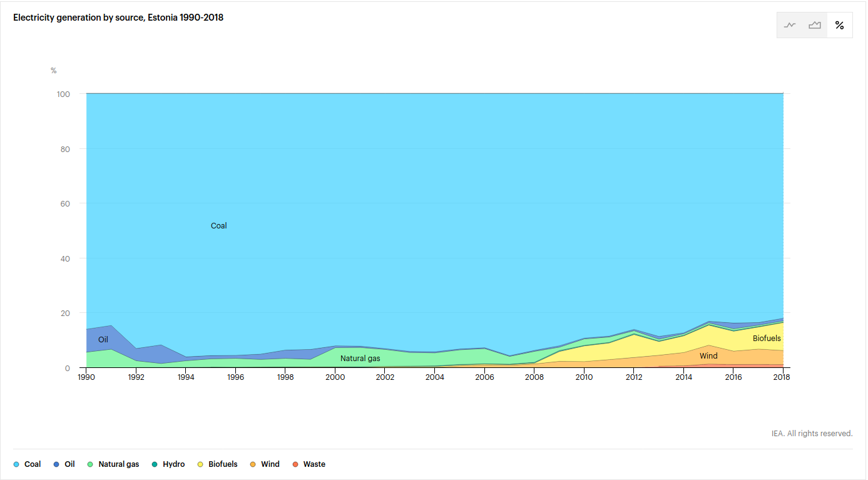Click the Oil label in the chart
The image size is (868, 480).
click(x=103, y=340)
